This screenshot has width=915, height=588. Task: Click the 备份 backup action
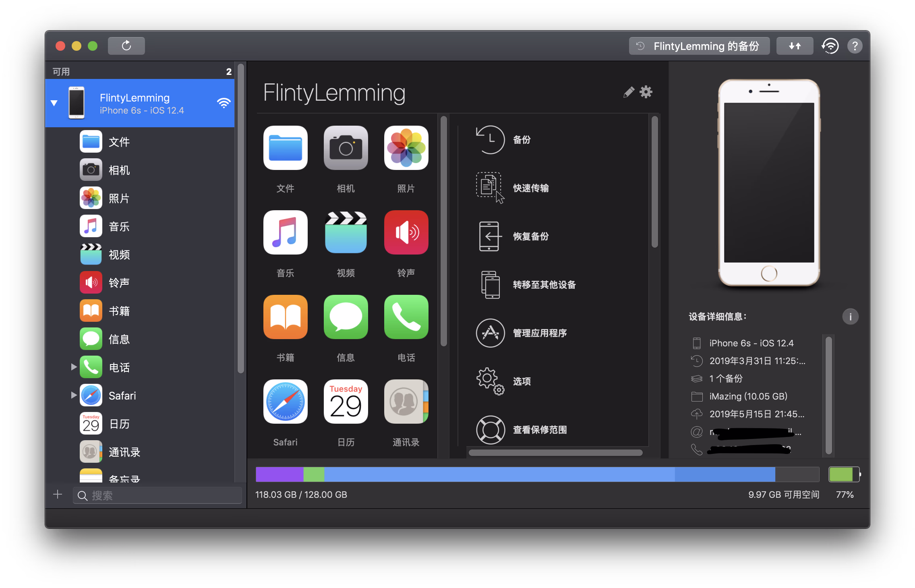click(521, 140)
